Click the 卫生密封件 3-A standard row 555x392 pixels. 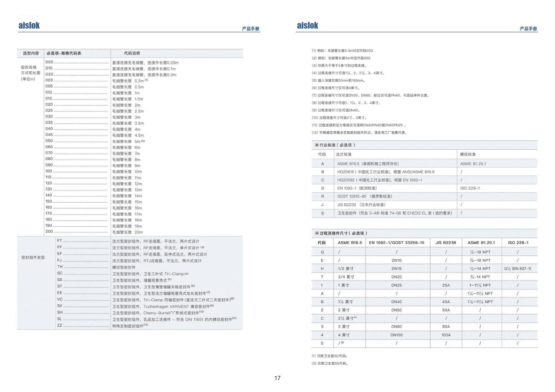click(x=424, y=213)
